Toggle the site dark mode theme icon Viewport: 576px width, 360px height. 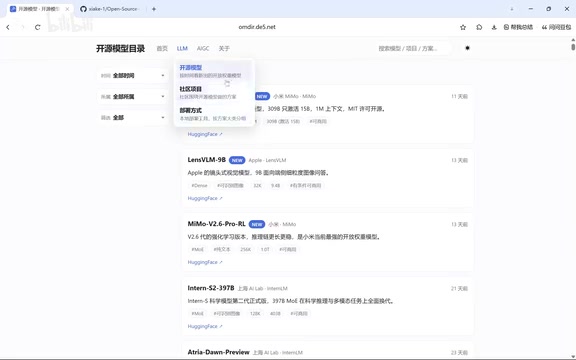[x=467, y=48]
